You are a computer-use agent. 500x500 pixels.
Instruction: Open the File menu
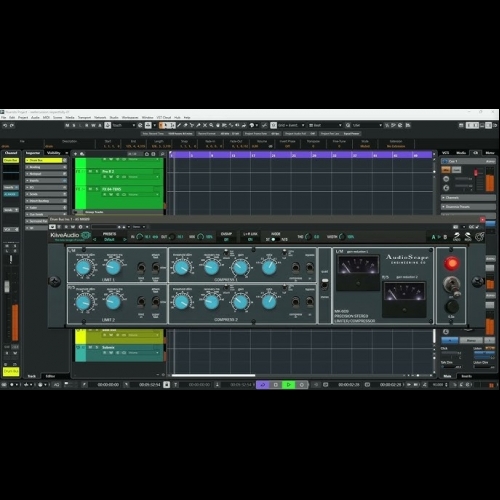coord(4,118)
